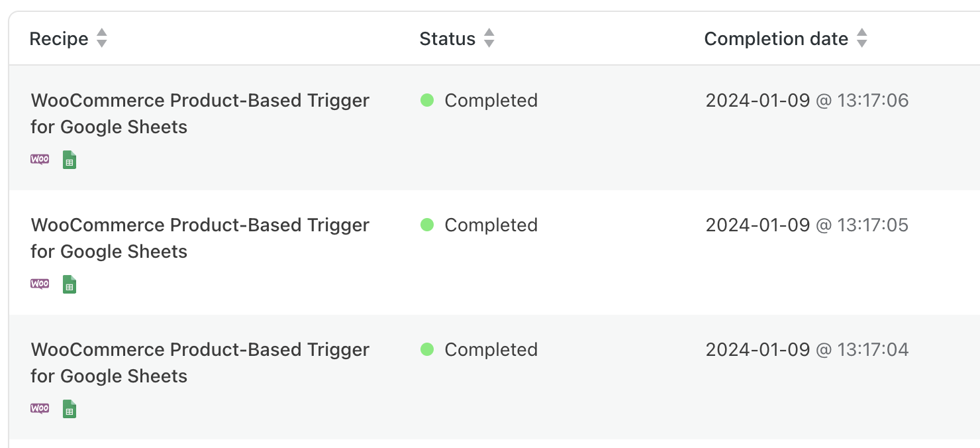Click the 2024-01-09 @ 13:17:06 completion date
Screen dimensions: 980x448
coord(807,101)
